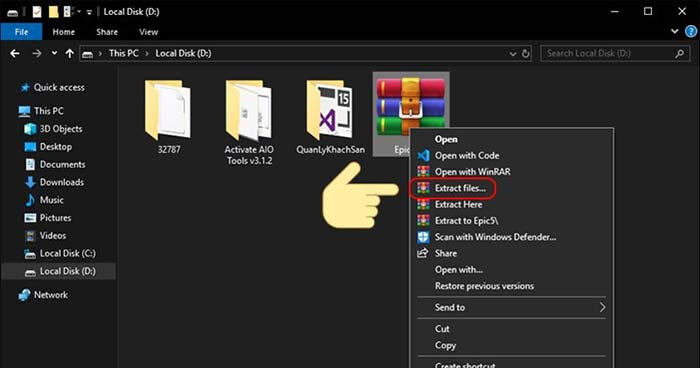Click the Share icon in context menu
Viewport: 700px width, 368px height.
click(422, 253)
